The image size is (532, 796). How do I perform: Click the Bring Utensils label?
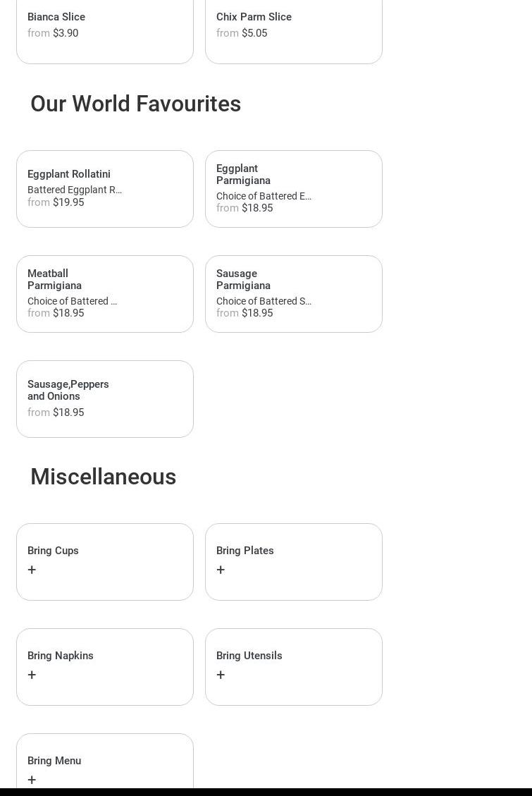point(249,656)
